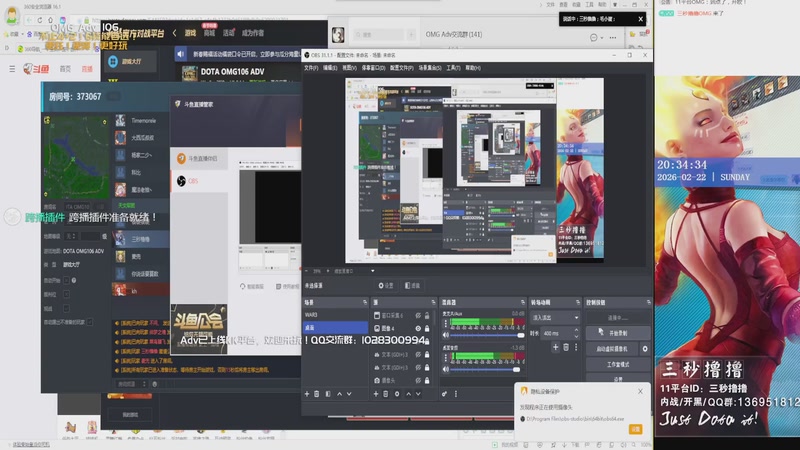The height and width of the screenshot is (450, 800).
Task: Toggle the checkbox below auto-start in room settings
Action: (x=66, y=294)
